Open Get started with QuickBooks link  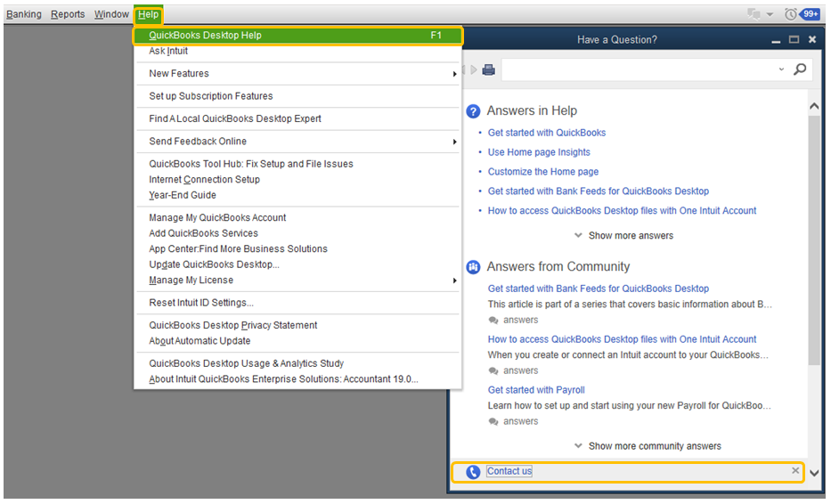(546, 133)
